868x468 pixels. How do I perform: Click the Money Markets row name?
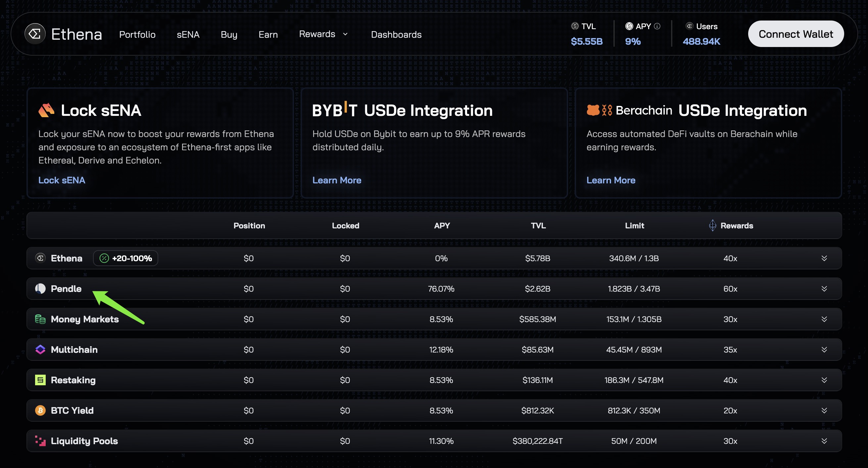click(x=84, y=319)
